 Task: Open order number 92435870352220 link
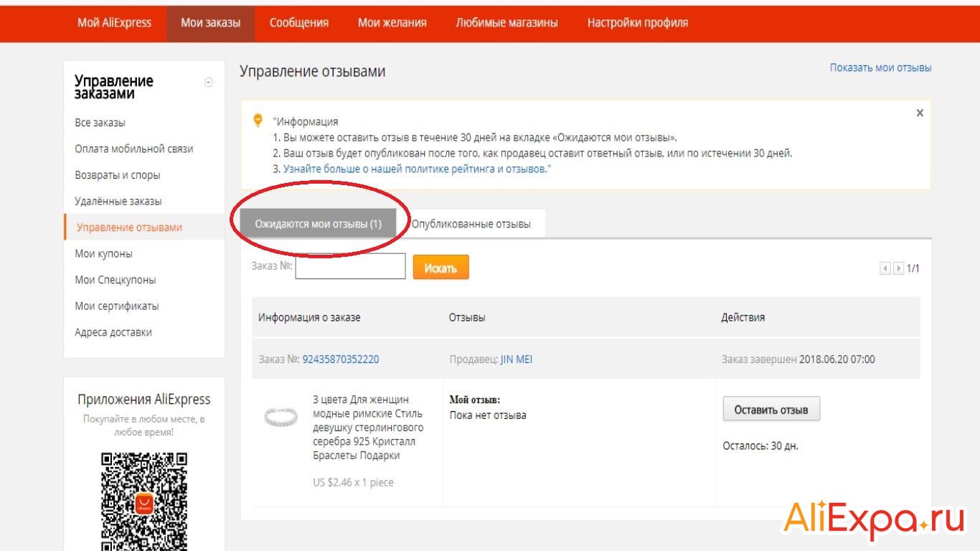[341, 359]
